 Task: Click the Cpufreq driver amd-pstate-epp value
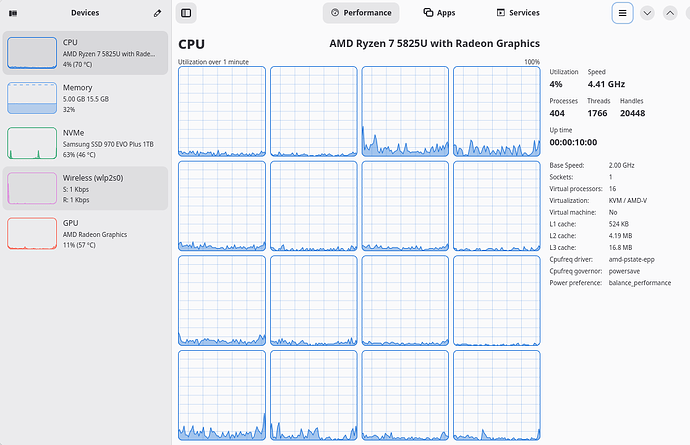pos(631,259)
